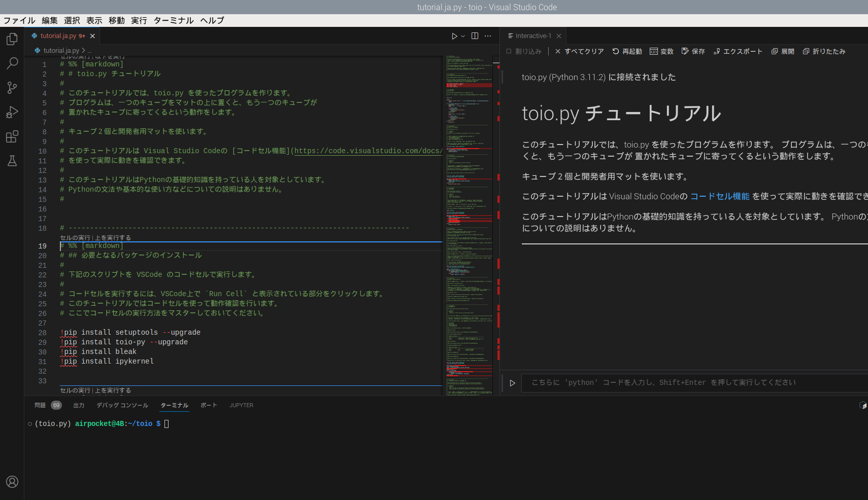
Task: Open Source Control view
Action: [12, 88]
